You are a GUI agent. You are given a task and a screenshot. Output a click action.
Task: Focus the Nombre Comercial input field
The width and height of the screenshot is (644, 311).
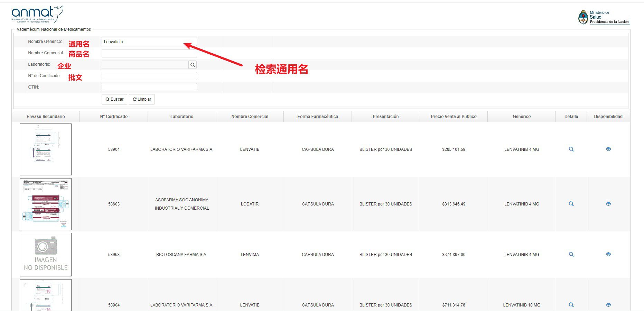149,53
